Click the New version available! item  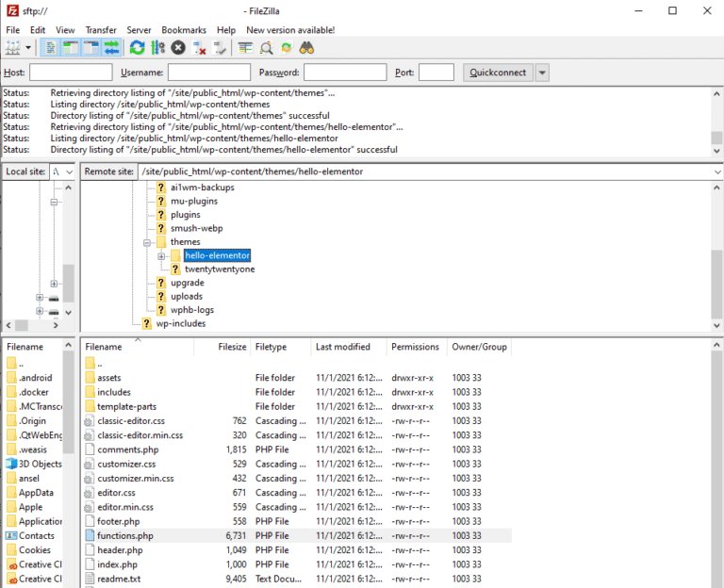pos(290,30)
